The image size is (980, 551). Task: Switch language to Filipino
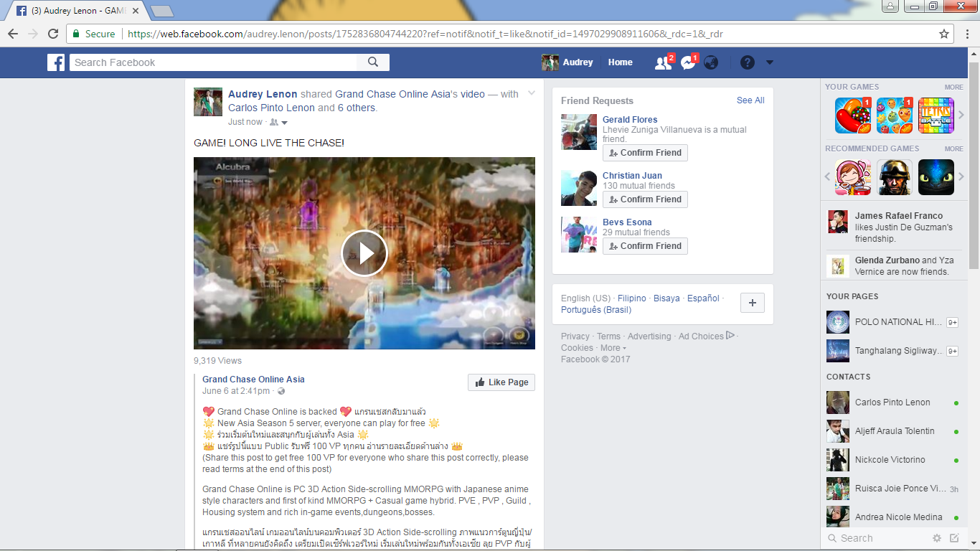(632, 298)
